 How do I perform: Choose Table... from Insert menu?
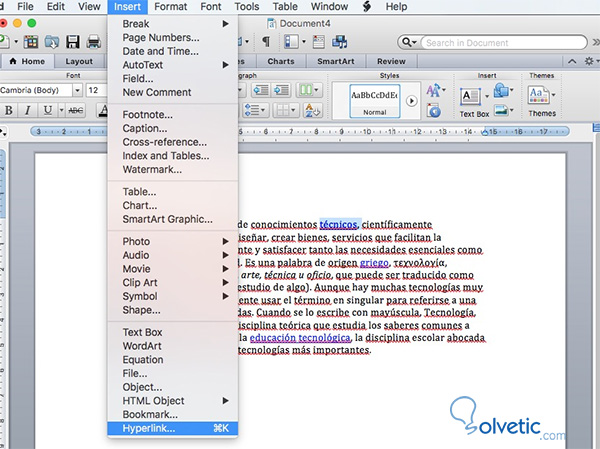[x=173, y=192]
